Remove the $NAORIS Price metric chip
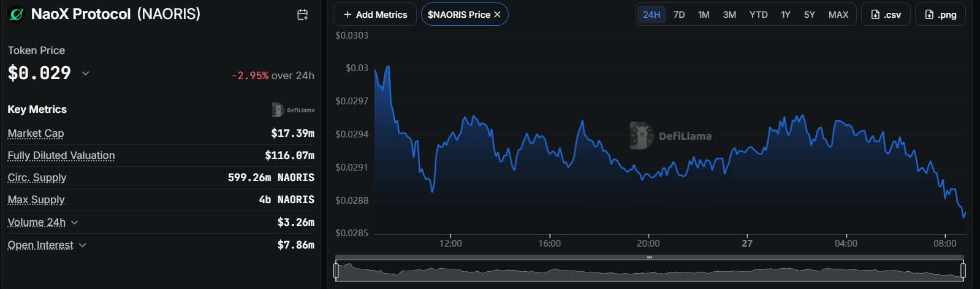The height and width of the screenshot is (289, 980). (x=497, y=15)
